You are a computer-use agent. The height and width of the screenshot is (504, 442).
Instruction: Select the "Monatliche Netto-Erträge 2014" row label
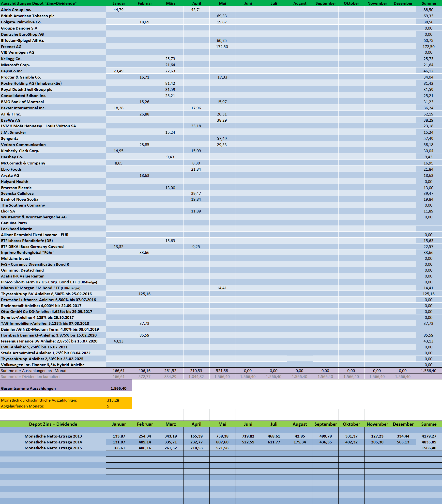(53, 442)
